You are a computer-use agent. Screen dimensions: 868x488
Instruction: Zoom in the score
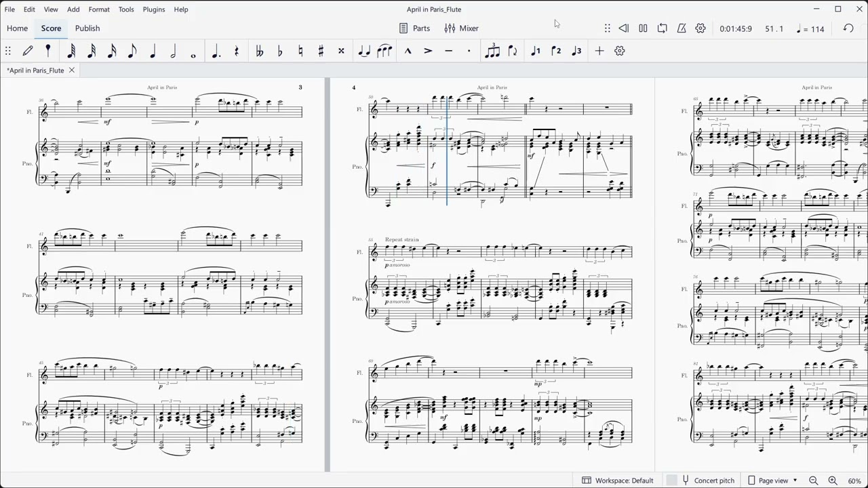[x=832, y=481]
